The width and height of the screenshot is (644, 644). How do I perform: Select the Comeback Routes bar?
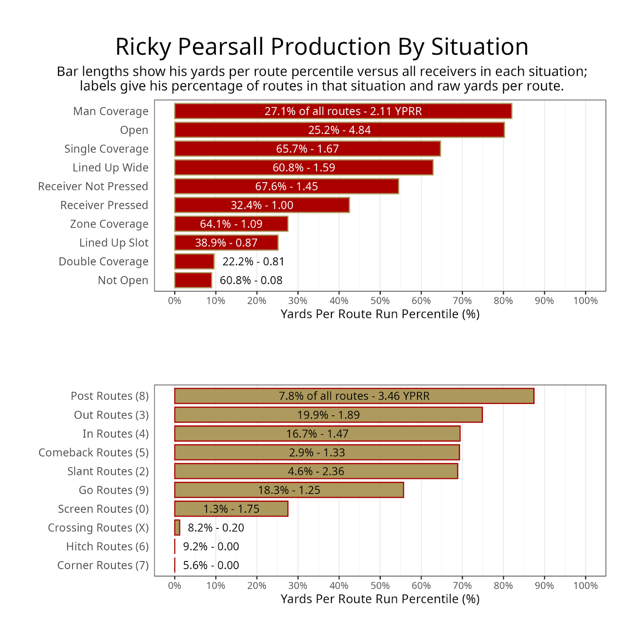click(317, 452)
